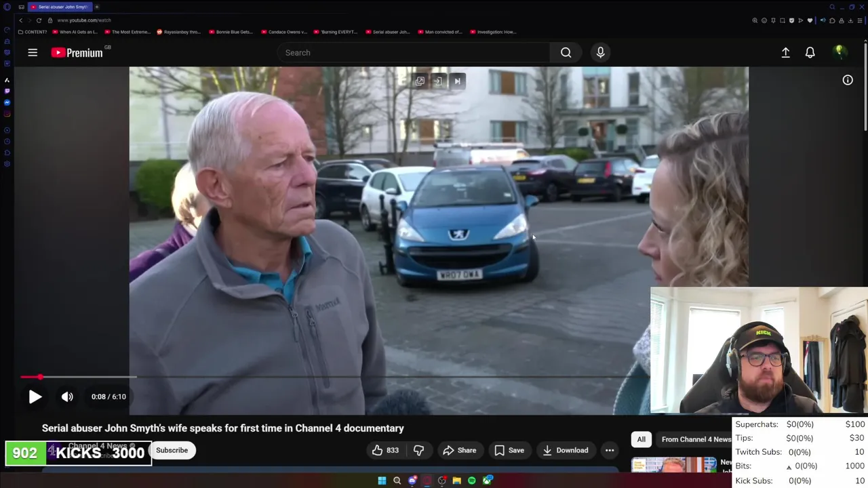This screenshot has height=488, width=868.
Task: Click the magnifier search submit button
Action: point(566,52)
